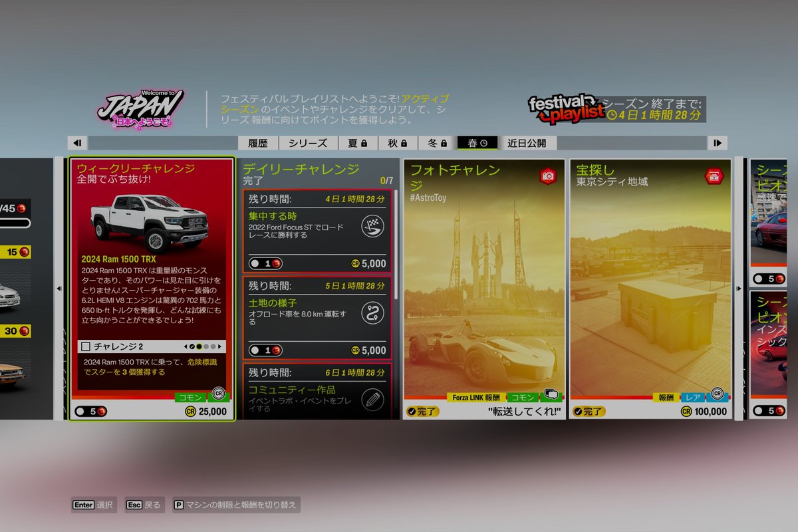The width and height of the screenshot is (798, 532).
Task: Select the completed checkmark dot in the チャレンジ pager
Action: point(192,346)
